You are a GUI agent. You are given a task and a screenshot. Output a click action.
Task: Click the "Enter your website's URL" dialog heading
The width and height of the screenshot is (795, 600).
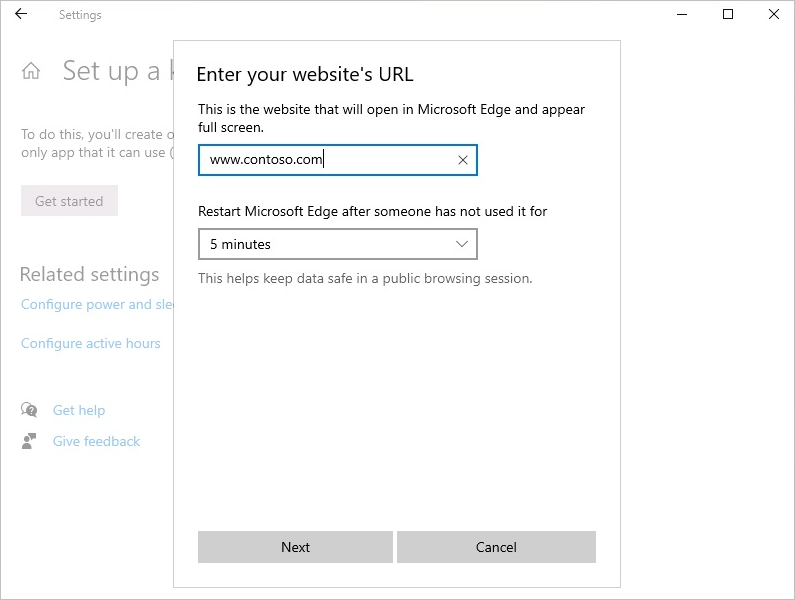[x=305, y=74]
